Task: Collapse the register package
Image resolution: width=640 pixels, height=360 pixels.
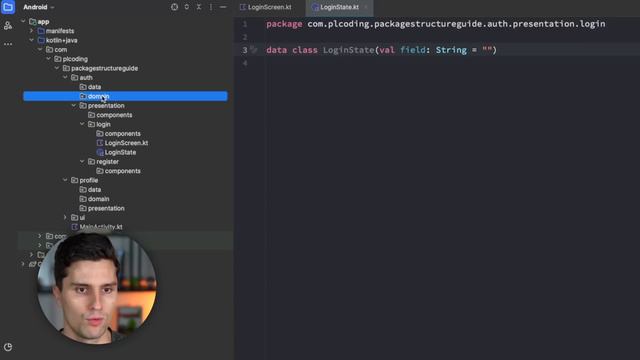Action: pos(82,161)
